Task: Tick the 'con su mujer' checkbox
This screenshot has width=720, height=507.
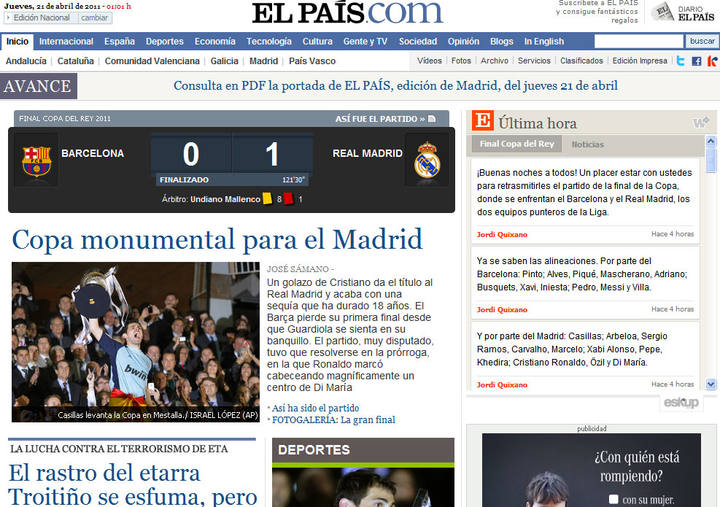Action: tap(613, 499)
